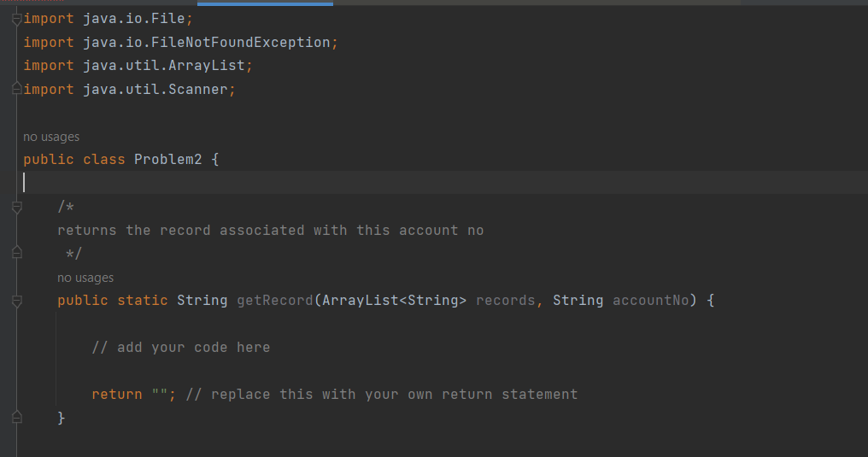The image size is (868, 457).
Task: Collapse the getRecord method body
Action: coord(16,301)
